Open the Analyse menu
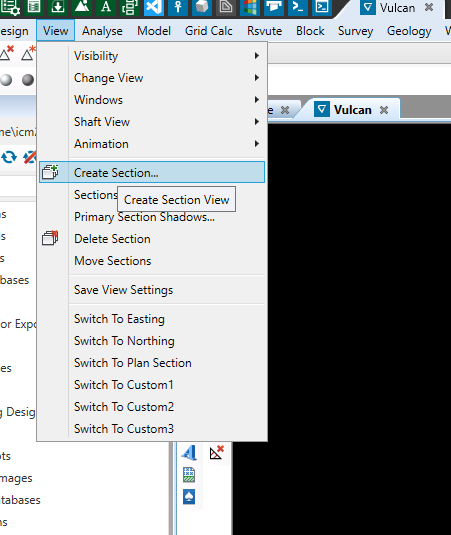The height and width of the screenshot is (535, 451). click(102, 31)
